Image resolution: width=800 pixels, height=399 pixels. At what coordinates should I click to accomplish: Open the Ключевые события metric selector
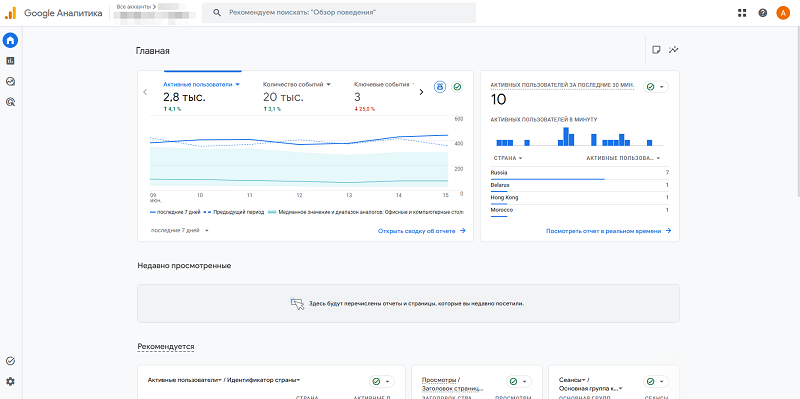[x=384, y=84]
